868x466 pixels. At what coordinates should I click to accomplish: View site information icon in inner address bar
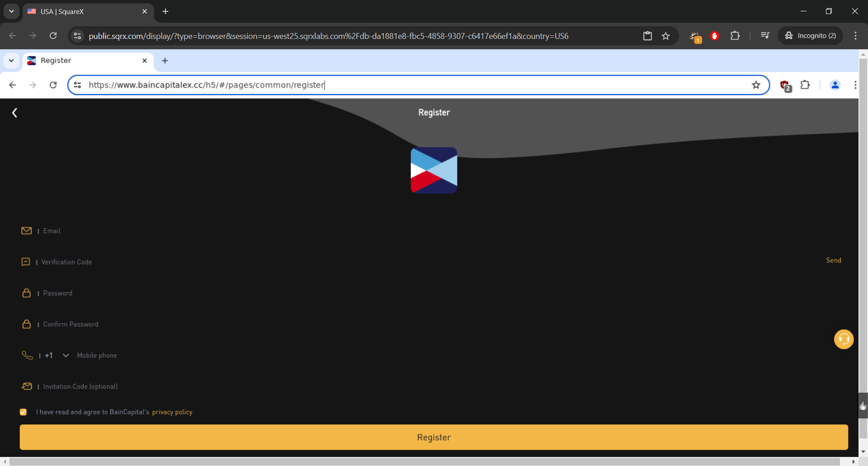pyautogui.click(x=78, y=85)
